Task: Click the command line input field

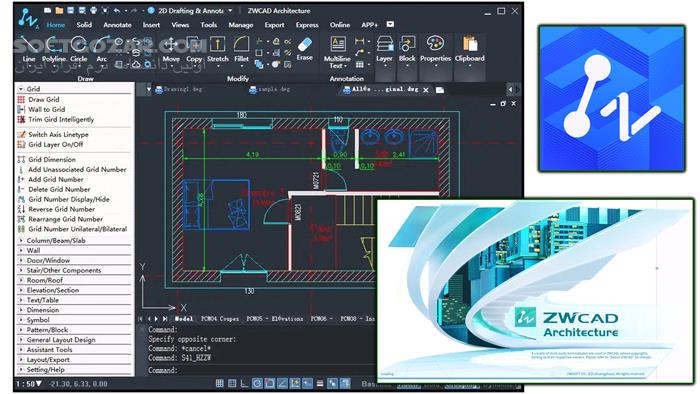Action: (261, 370)
